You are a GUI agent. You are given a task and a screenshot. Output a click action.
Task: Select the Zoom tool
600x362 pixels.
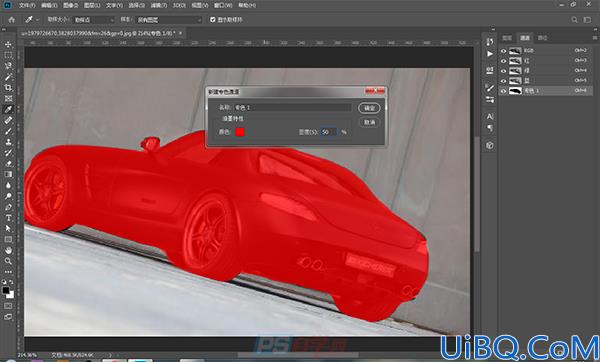pyautogui.click(x=8, y=261)
